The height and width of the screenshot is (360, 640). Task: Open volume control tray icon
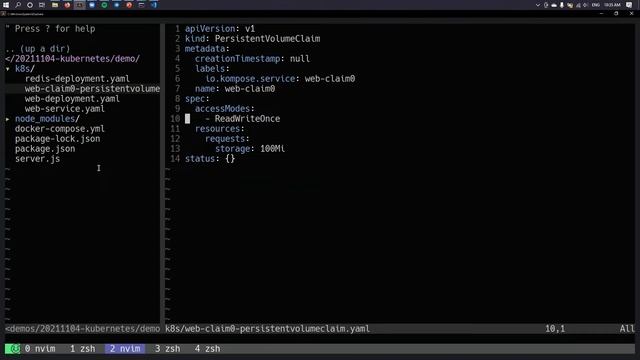pyautogui.click(x=585, y=5)
